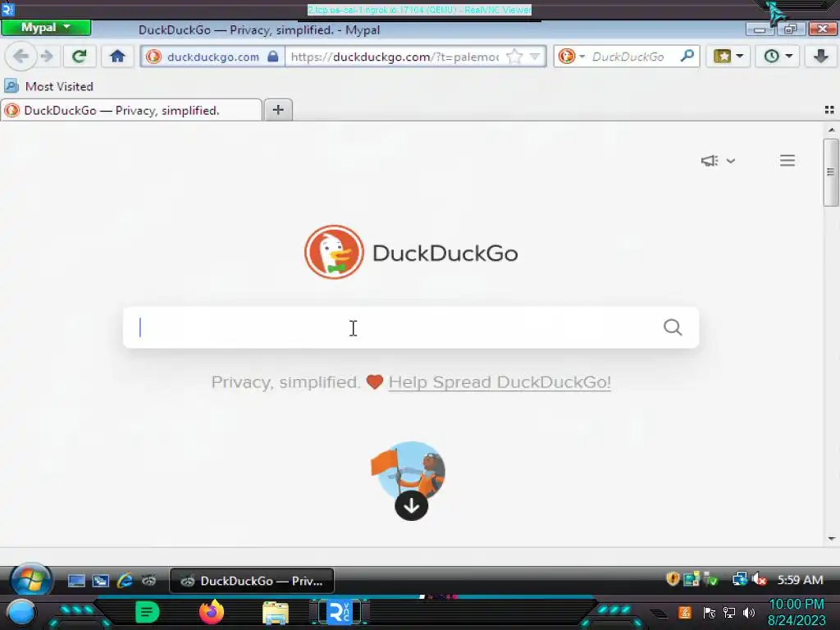This screenshot has width=840, height=630.
Task: Open File Explorer from the host taskbar
Action: [x=276, y=613]
